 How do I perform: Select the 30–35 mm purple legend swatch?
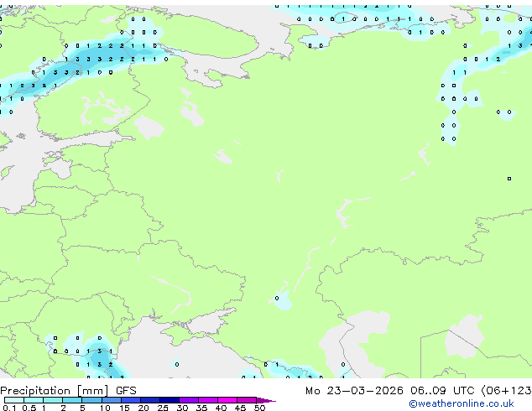pos(189,400)
